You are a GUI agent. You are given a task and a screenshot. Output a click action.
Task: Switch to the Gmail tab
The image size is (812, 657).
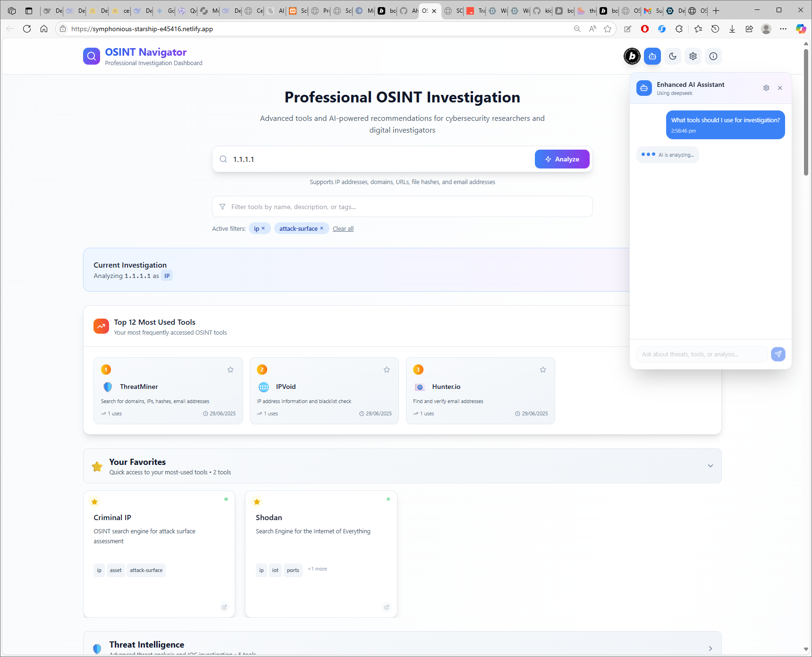click(x=653, y=10)
